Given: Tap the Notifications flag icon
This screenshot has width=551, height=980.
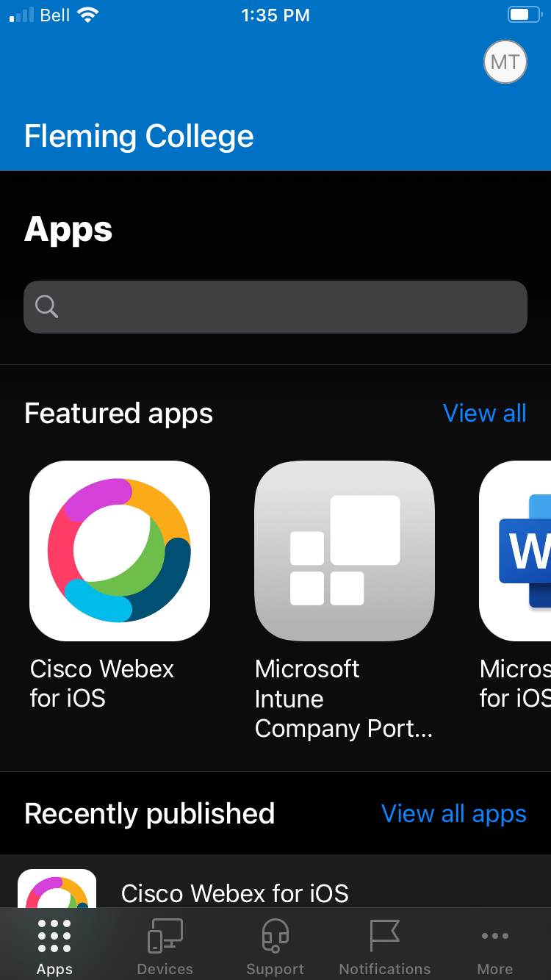Looking at the screenshot, I should click(385, 936).
